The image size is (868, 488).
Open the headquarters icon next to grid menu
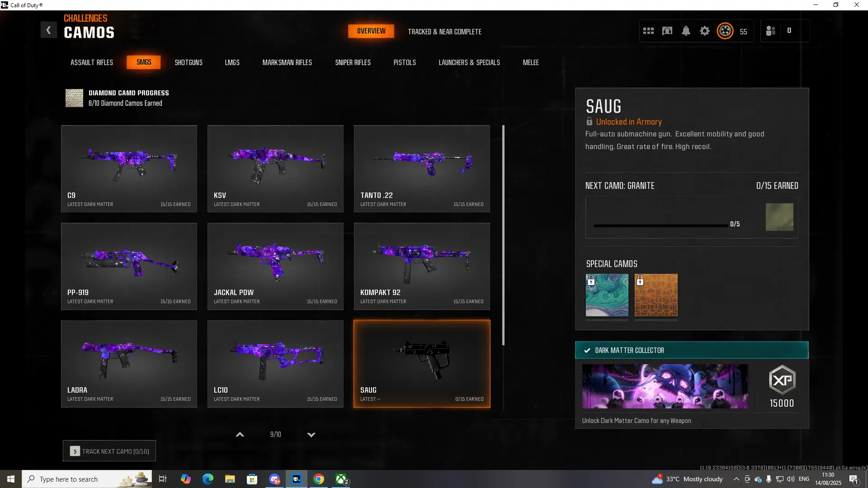click(x=667, y=31)
